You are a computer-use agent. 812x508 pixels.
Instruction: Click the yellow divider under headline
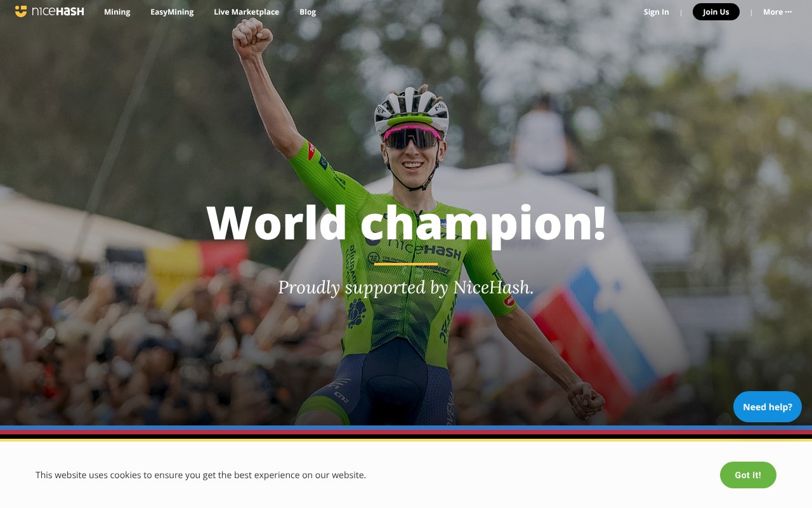pos(406,264)
